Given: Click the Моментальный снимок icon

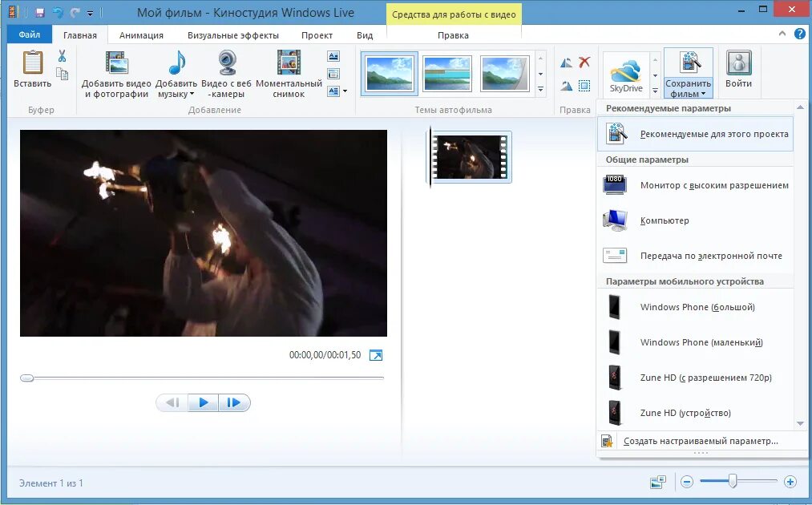Looking at the screenshot, I should [289, 63].
